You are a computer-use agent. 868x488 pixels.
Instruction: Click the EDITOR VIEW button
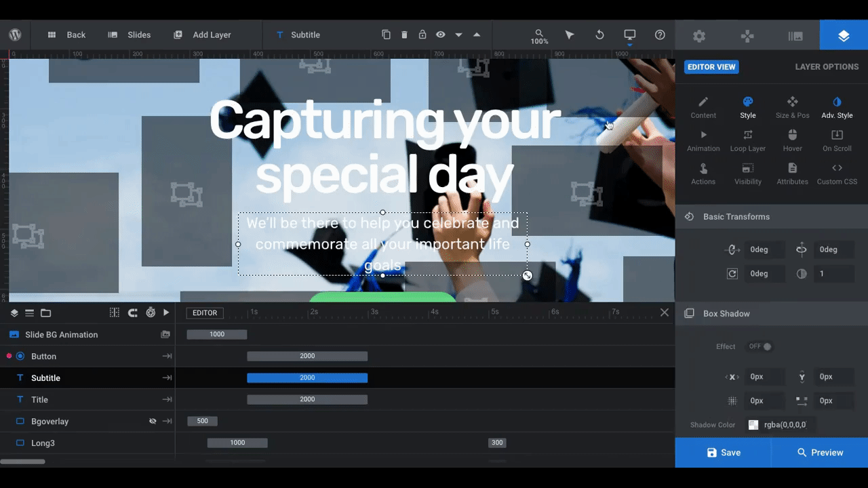point(711,66)
